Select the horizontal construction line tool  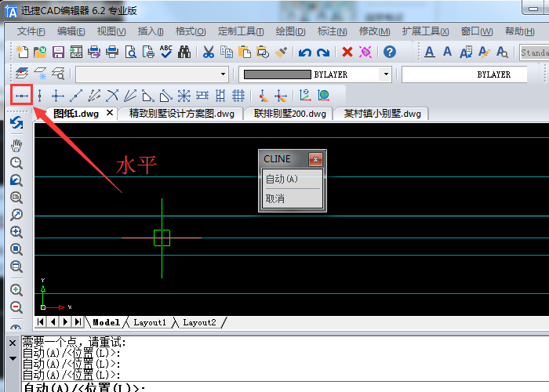(x=22, y=96)
